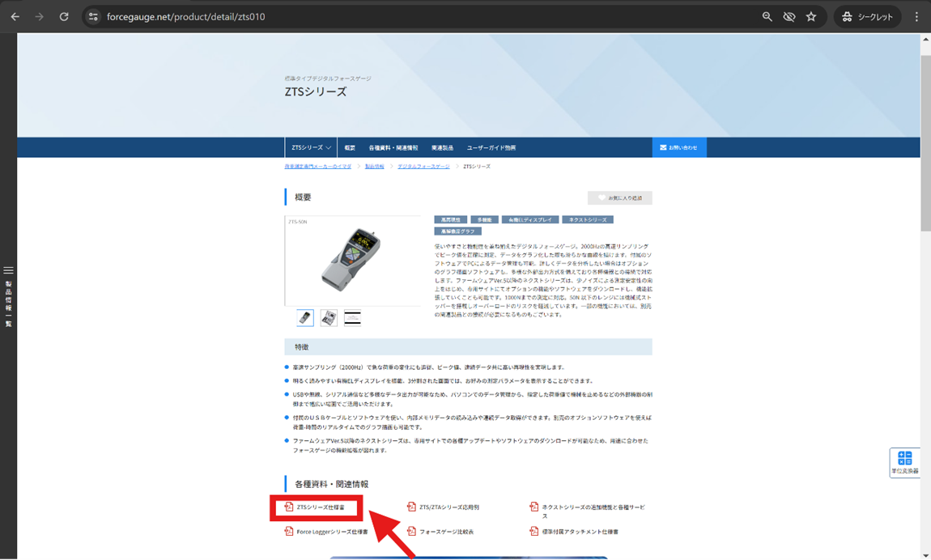
Task: Click the ネクストシリーズ tag
Action: tap(588, 219)
